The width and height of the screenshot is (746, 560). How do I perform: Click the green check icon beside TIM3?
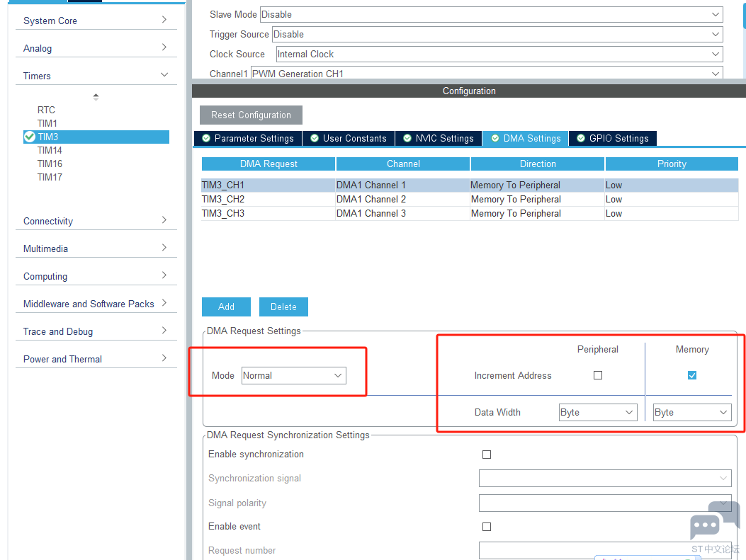[x=30, y=137]
